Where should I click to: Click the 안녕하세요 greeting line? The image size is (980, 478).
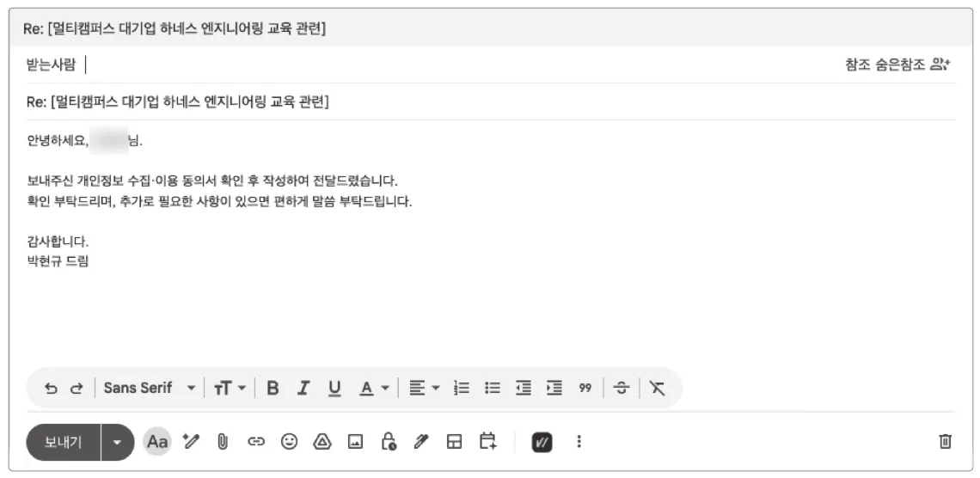coord(85,141)
